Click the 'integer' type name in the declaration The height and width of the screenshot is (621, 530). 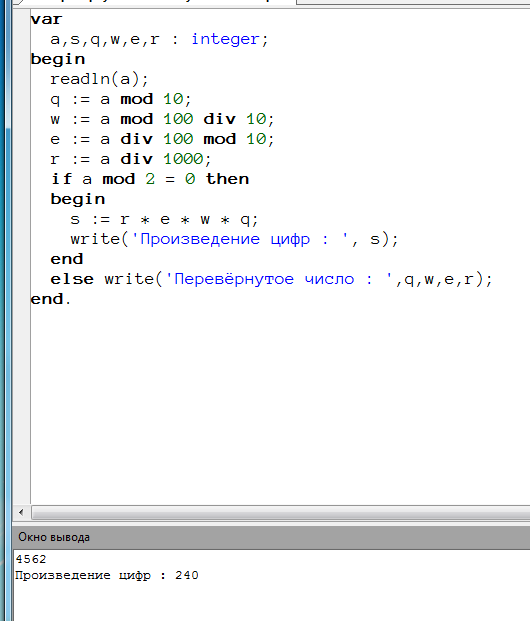[x=225, y=39]
